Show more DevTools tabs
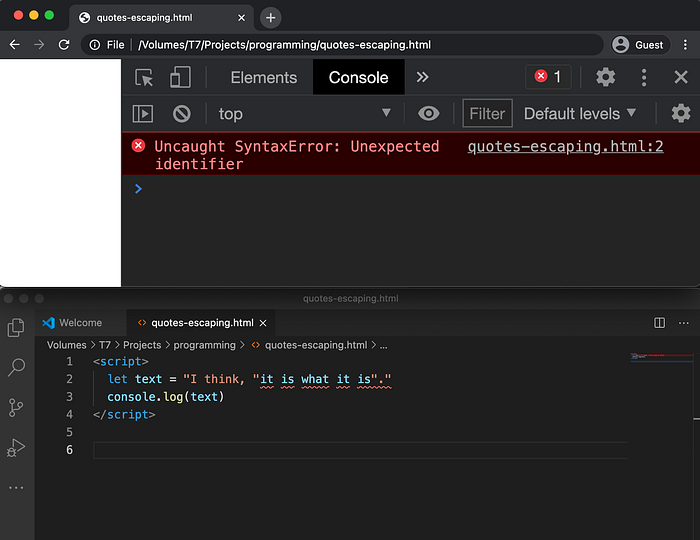The width and height of the screenshot is (700, 540). [422, 77]
